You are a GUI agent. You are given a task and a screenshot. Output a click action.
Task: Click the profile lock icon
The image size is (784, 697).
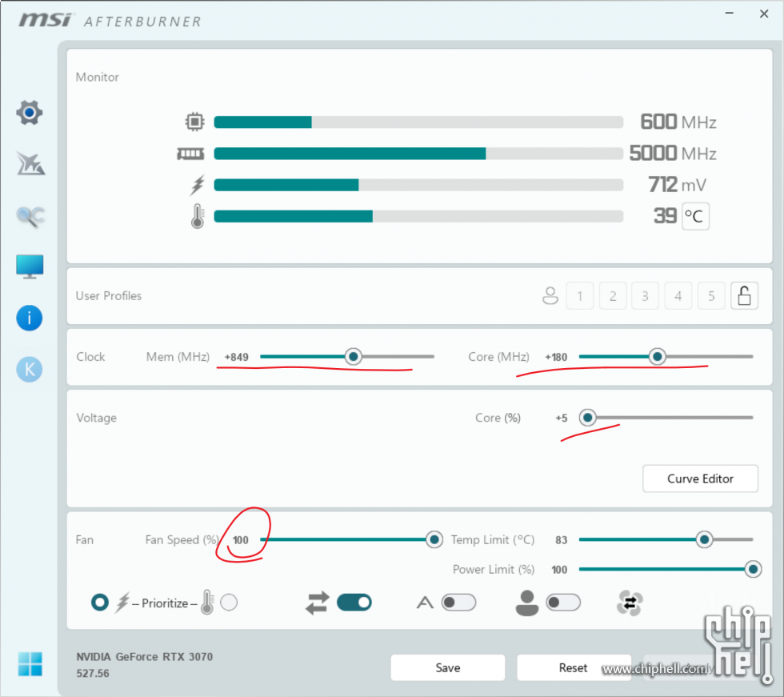click(x=744, y=295)
